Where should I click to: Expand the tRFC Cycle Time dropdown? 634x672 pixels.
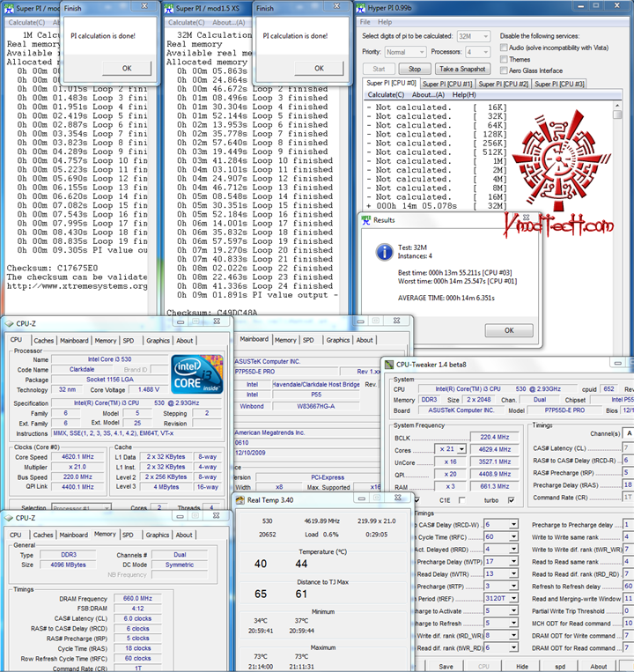pos(513,536)
